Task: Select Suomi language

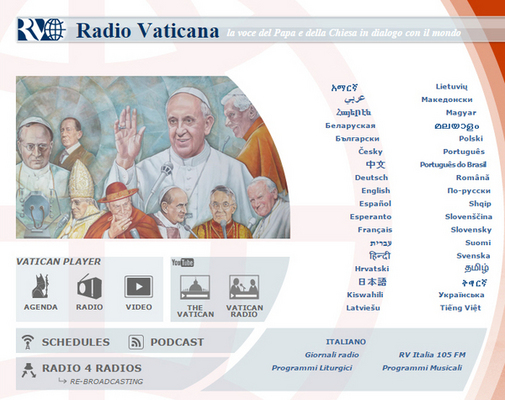Action: pyautogui.click(x=478, y=243)
